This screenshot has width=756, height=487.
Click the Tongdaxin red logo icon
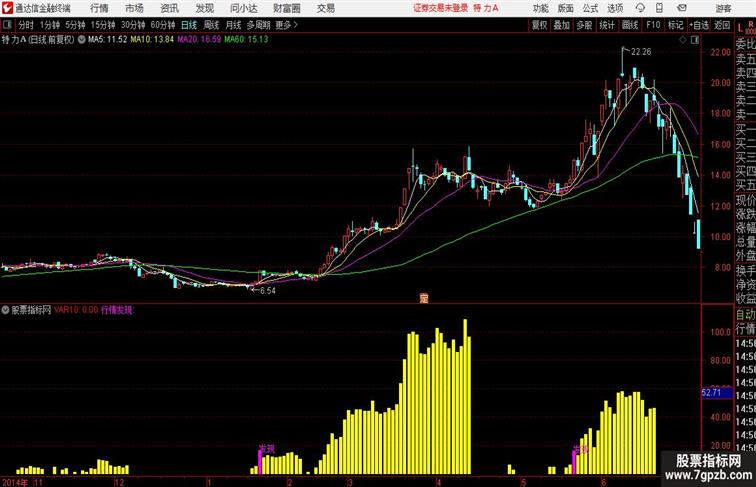7,8
